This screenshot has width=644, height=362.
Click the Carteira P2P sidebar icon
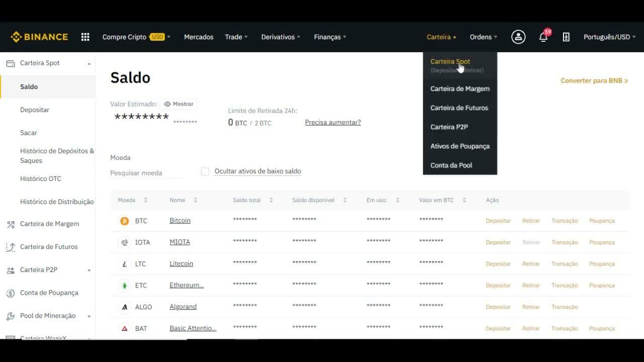(x=10, y=270)
